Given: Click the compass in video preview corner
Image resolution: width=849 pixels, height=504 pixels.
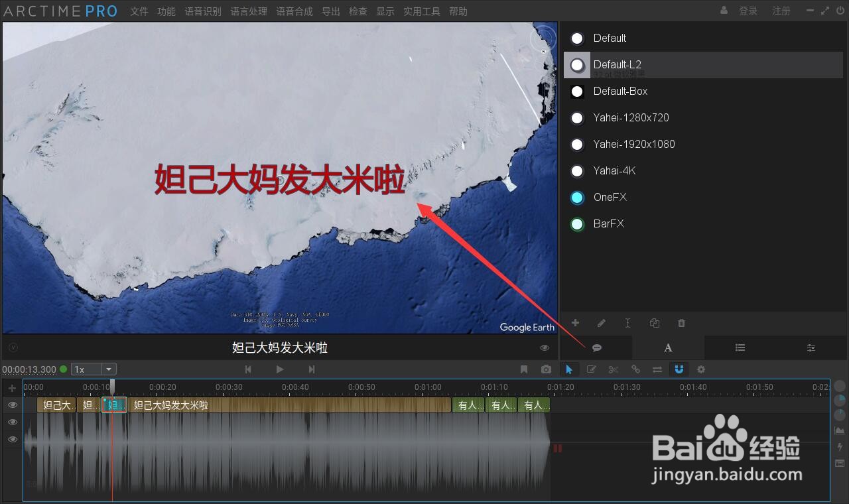Looking at the screenshot, I should pyautogui.click(x=543, y=39).
